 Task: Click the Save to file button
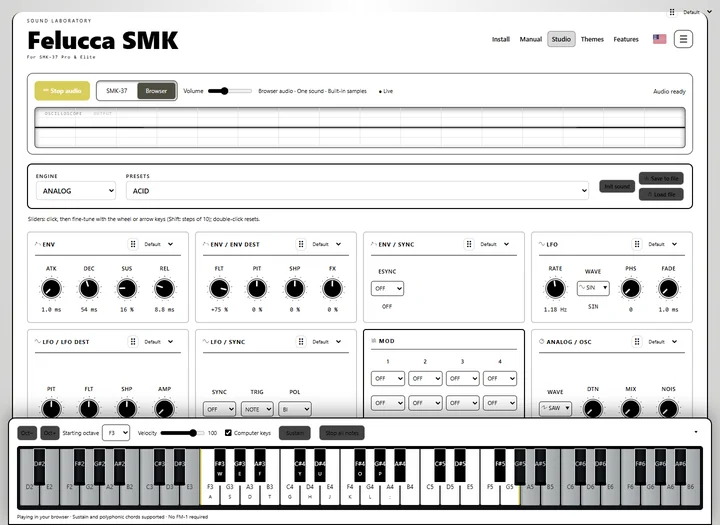click(x=661, y=178)
